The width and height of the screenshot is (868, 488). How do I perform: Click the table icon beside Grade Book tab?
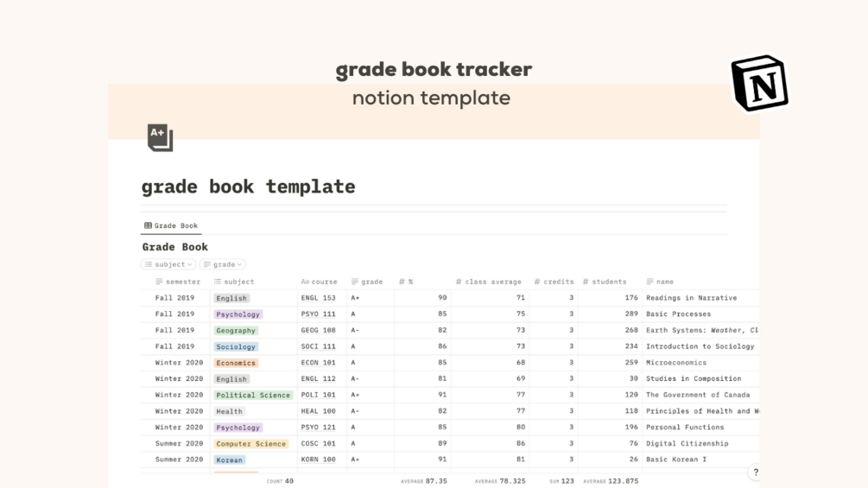coord(148,225)
